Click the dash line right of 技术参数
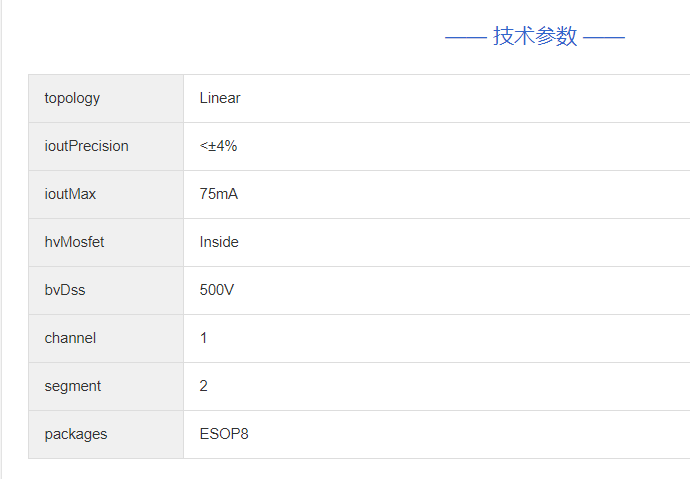The width and height of the screenshot is (690, 479). [x=604, y=38]
